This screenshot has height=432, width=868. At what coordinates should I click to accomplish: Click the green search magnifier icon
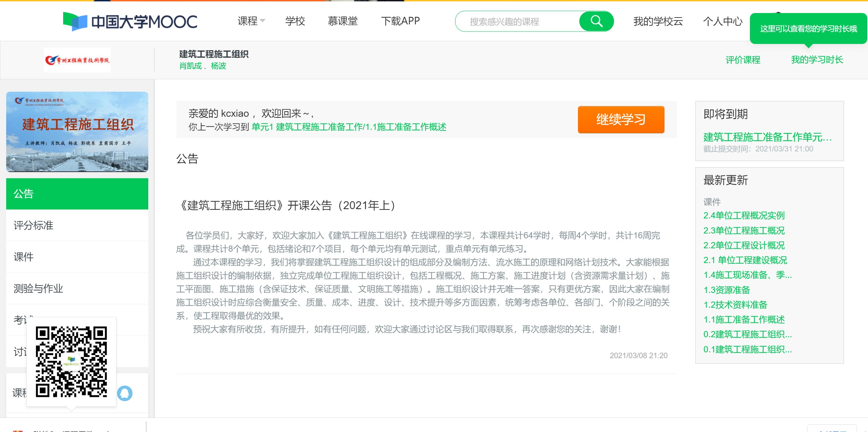pyautogui.click(x=596, y=21)
